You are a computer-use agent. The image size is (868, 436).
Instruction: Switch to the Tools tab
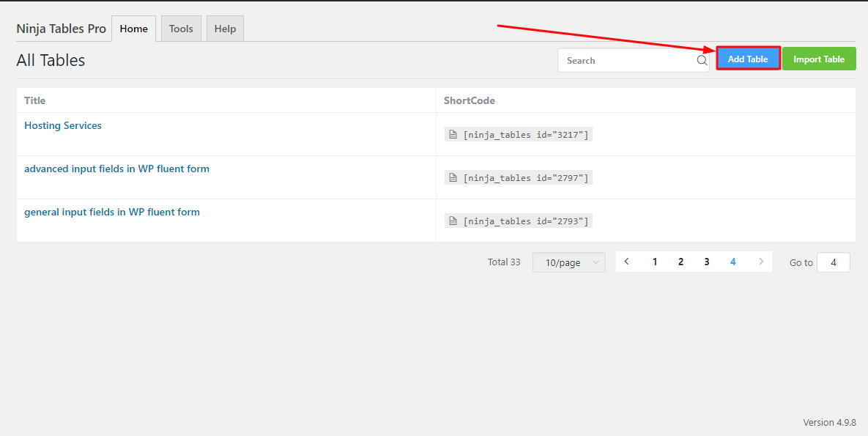(181, 29)
